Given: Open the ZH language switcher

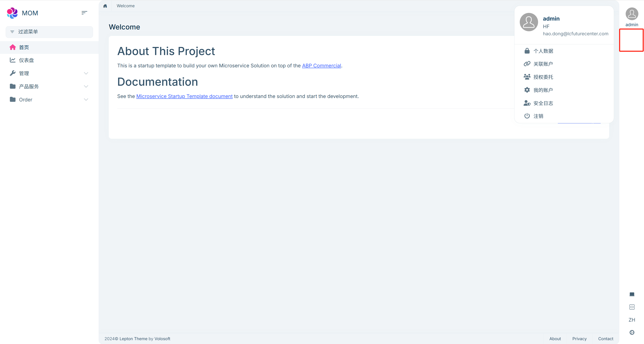Looking at the screenshot, I should coord(632,320).
